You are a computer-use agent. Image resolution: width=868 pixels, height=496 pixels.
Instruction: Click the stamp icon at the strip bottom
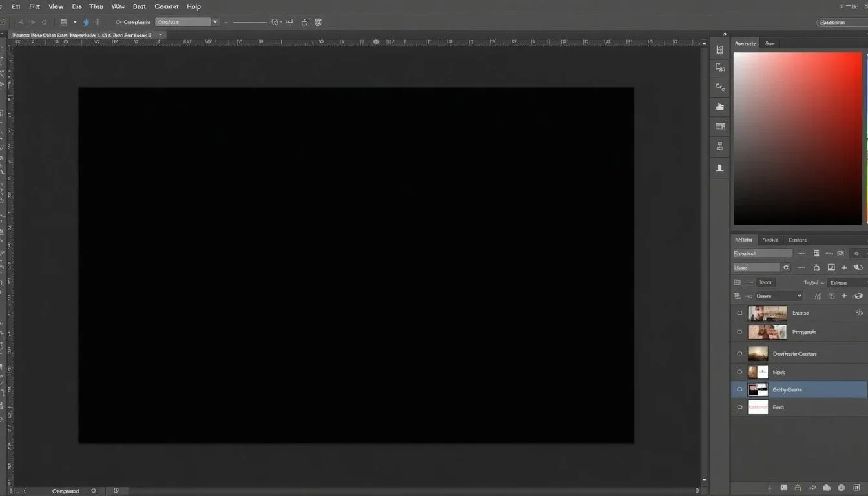coord(720,168)
